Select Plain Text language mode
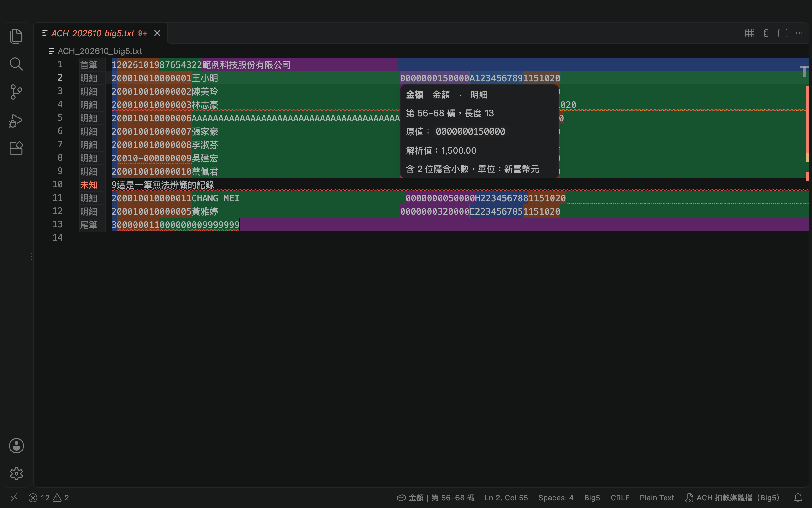 (x=657, y=498)
